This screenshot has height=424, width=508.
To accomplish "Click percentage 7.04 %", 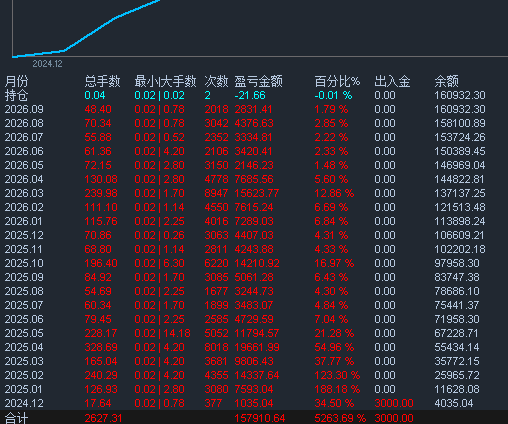I will pos(331,320).
